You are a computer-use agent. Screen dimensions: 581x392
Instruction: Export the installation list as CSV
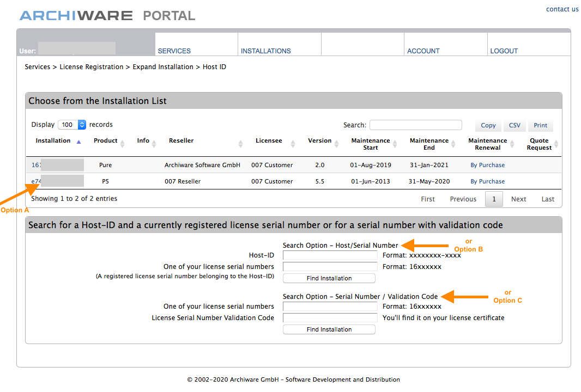click(515, 125)
